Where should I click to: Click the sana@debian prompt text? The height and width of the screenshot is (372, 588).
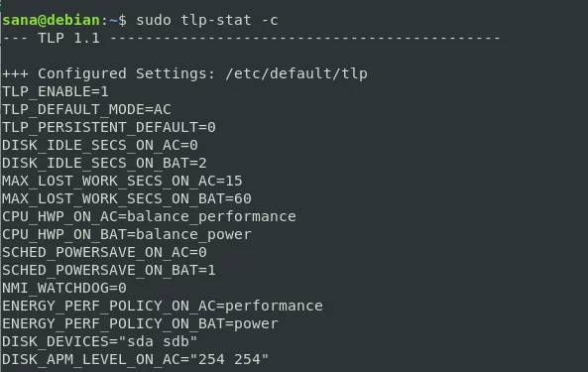pos(51,20)
